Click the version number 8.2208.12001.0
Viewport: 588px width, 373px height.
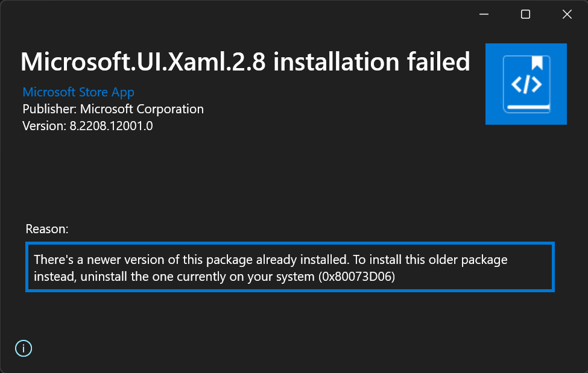(111, 126)
